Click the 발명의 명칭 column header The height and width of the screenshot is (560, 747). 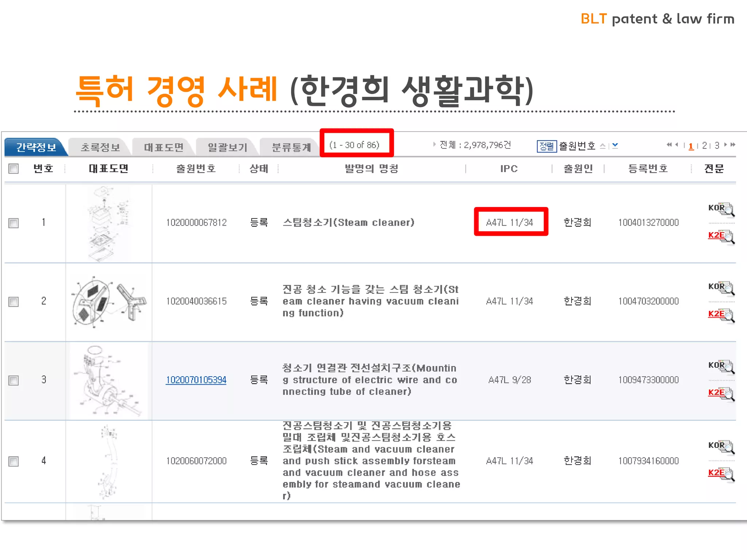coord(371,168)
